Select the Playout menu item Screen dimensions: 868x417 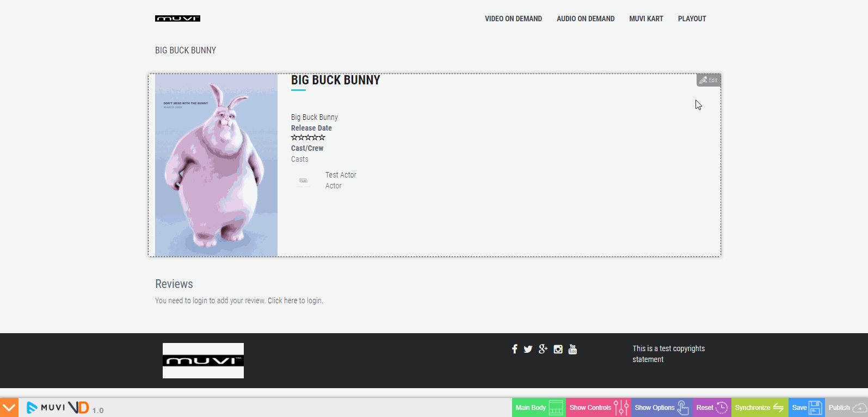coord(692,19)
